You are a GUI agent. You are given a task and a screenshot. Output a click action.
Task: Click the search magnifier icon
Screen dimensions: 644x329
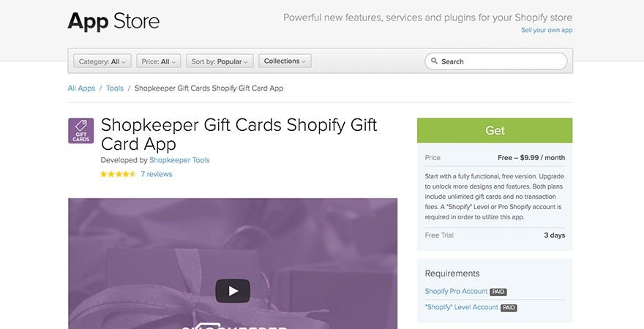pos(434,61)
